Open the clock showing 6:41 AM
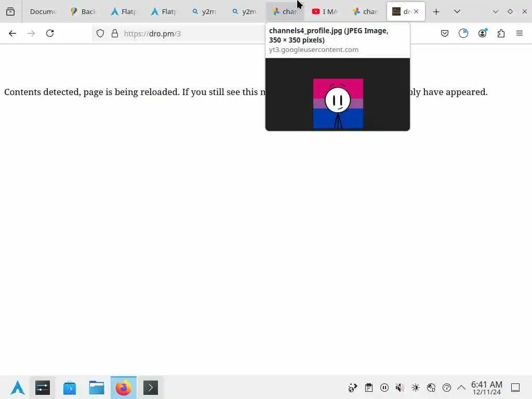This screenshot has height=399, width=532. [487, 388]
